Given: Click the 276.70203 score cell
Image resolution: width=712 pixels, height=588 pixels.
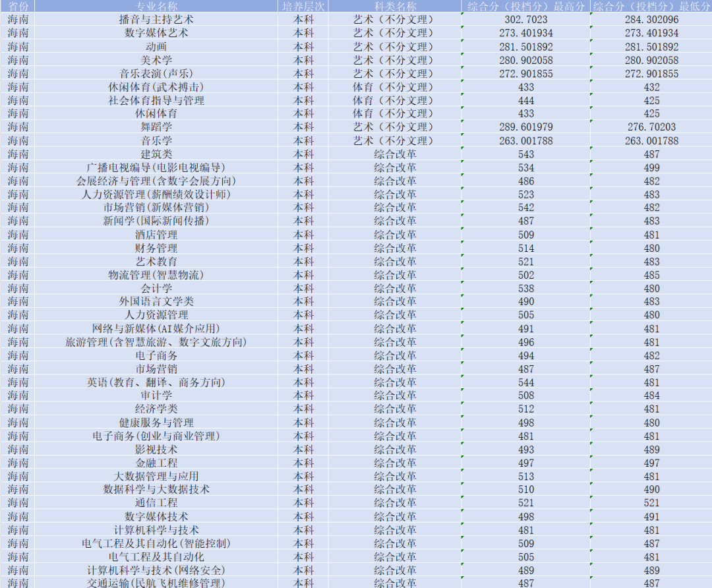Looking at the screenshot, I should (x=651, y=127).
